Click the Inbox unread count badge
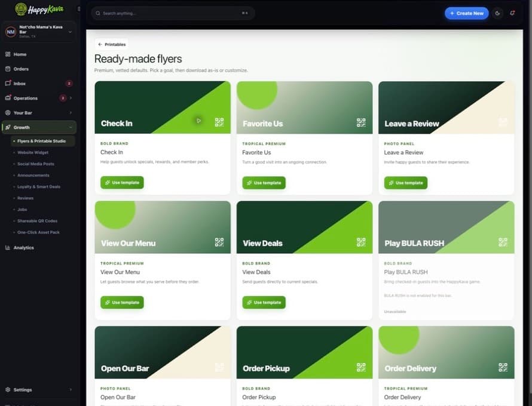Image resolution: width=532 pixels, height=406 pixels. pyautogui.click(x=69, y=84)
